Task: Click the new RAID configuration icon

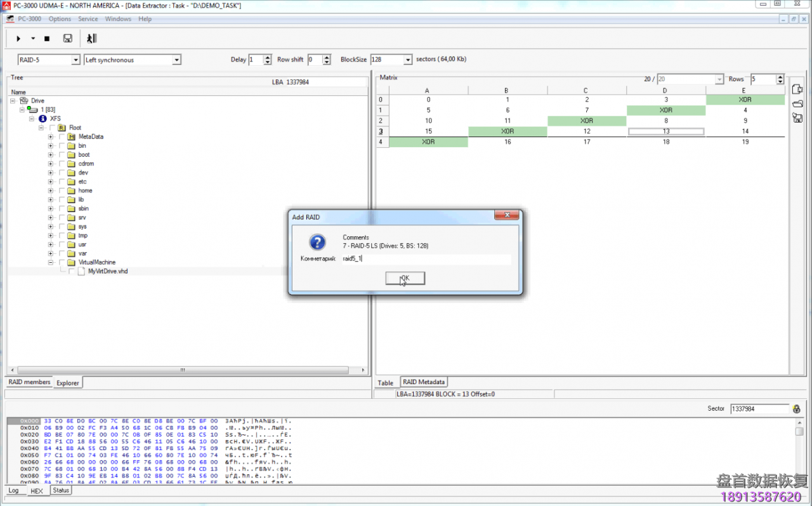Action: coord(797,89)
